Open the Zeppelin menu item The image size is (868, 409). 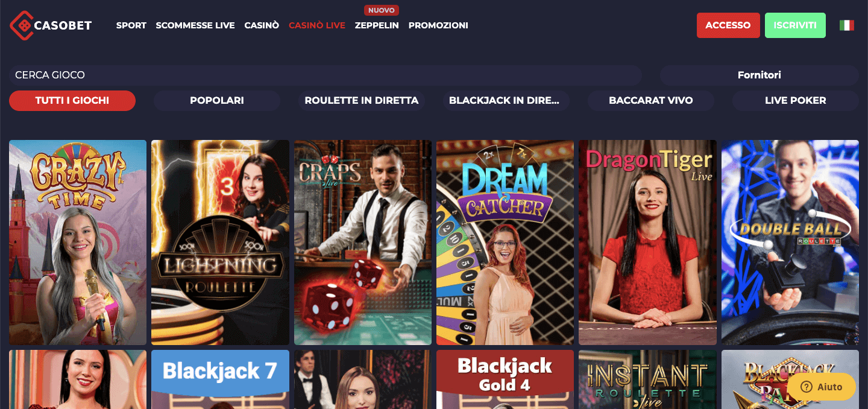click(377, 25)
